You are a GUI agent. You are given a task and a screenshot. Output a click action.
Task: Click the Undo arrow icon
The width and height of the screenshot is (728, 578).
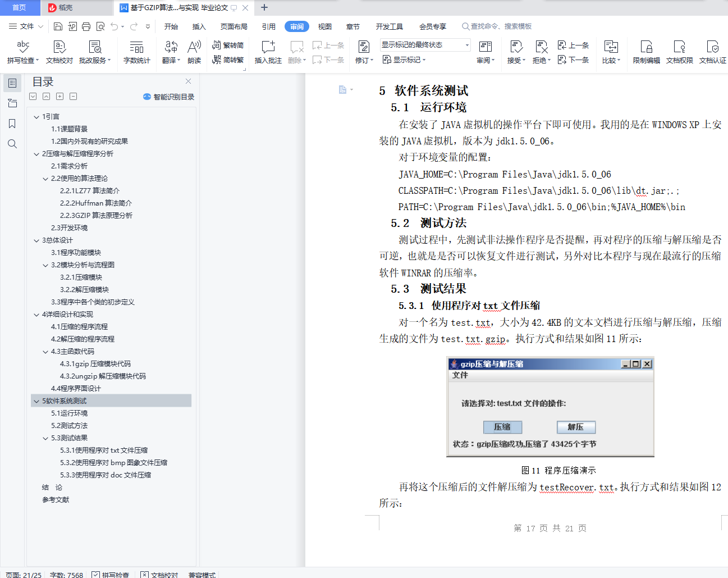(x=115, y=26)
